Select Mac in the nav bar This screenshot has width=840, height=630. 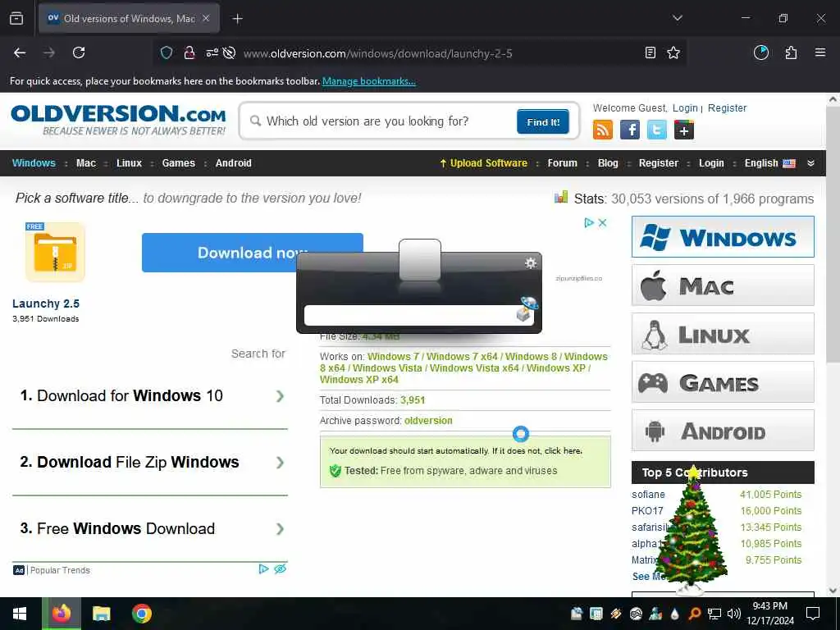[85, 163]
